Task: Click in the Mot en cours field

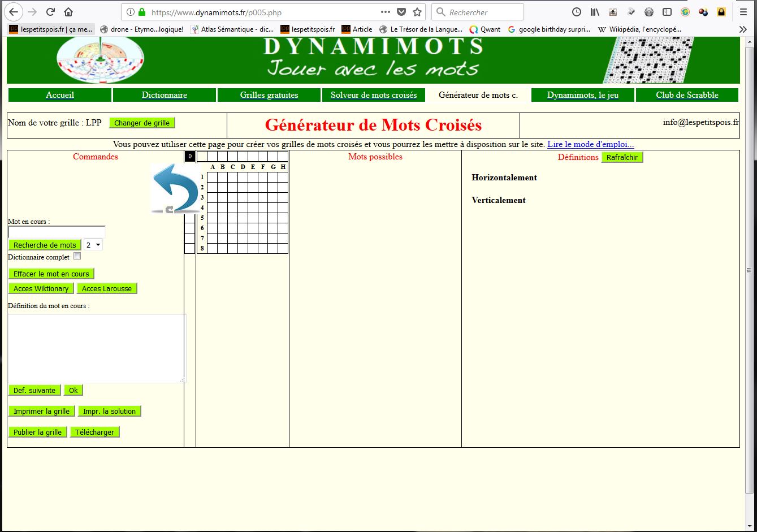Action: coord(57,232)
